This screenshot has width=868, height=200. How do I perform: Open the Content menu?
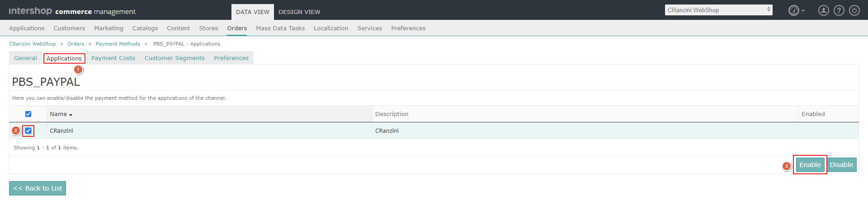(178, 28)
